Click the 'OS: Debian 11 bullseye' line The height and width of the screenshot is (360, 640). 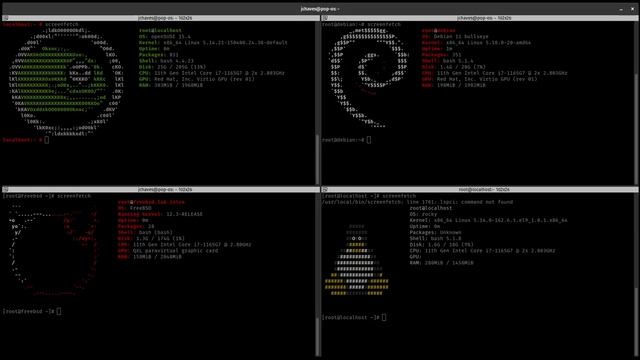pos(455,36)
